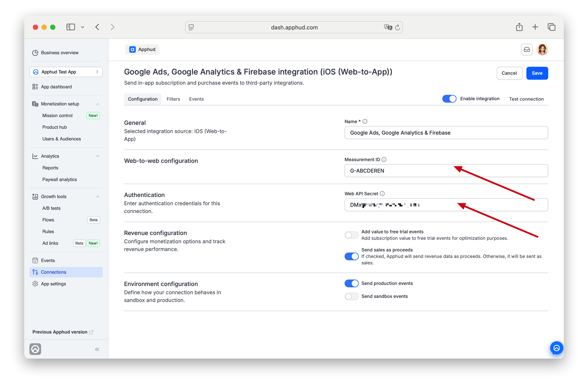Click the translate icon in address bar
The image size is (588, 391).
point(388,27)
